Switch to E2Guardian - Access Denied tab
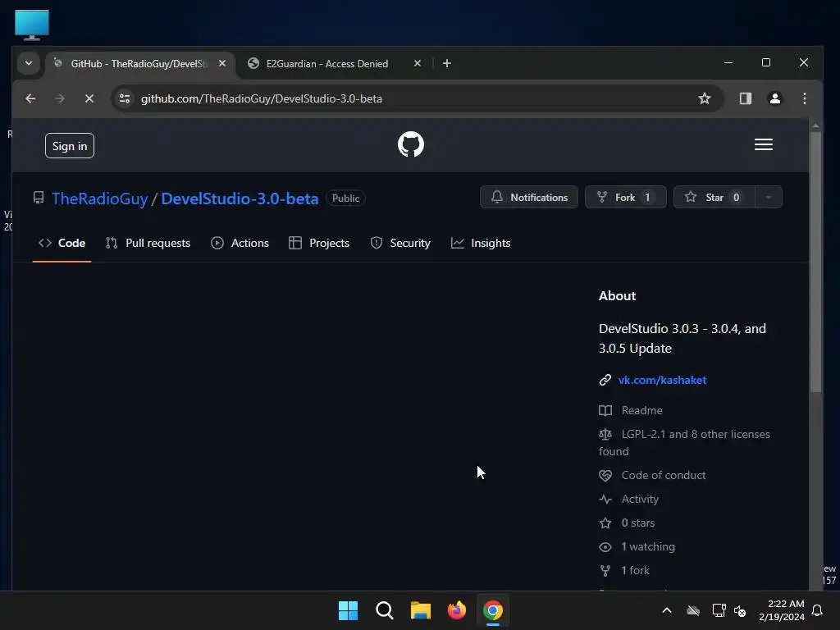Image resolution: width=840 pixels, height=630 pixels. 326,63
